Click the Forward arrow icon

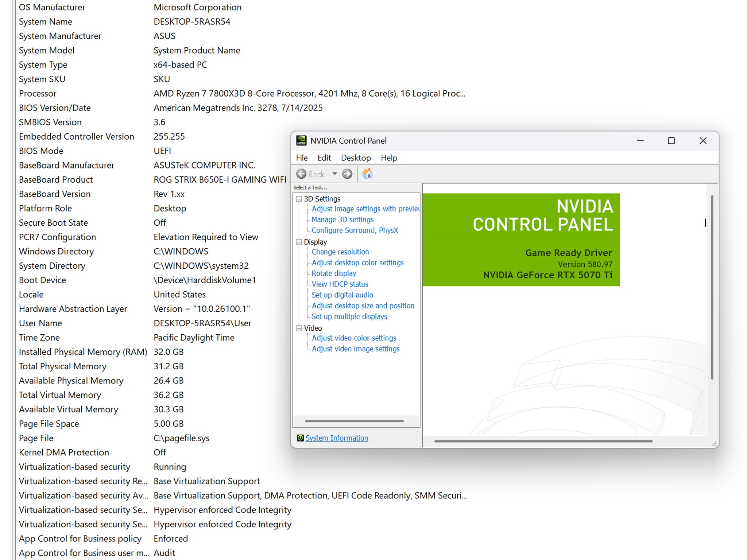tap(347, 174)
